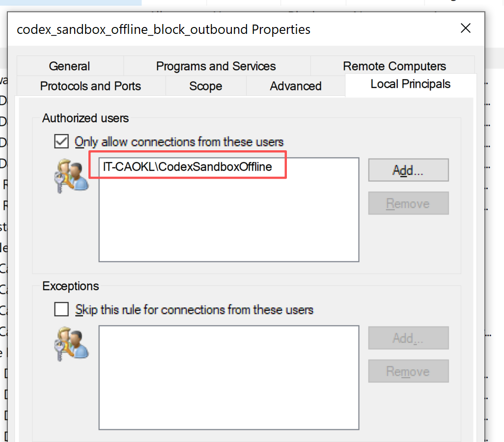This screenshot has width=504, height=442.
Task: Open the Remote Computers tab
Action: [394, 66]
